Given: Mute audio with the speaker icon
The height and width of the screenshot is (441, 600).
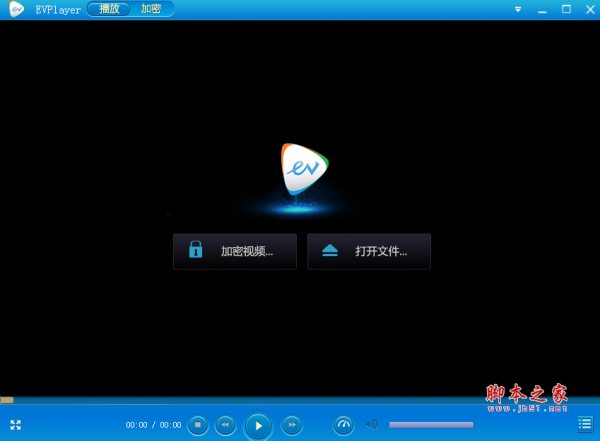Looking at the screenshot, I should [371, 425].
